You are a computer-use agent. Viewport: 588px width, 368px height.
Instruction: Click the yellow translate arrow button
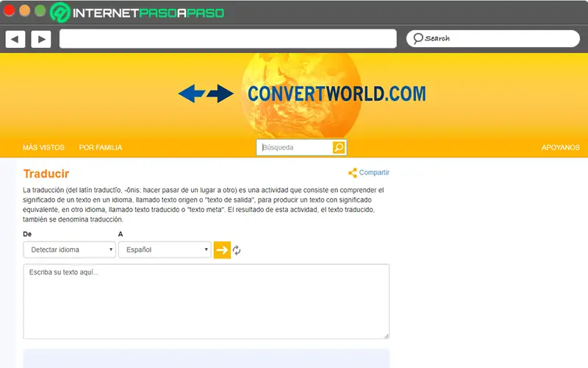[x=222, y=250]
